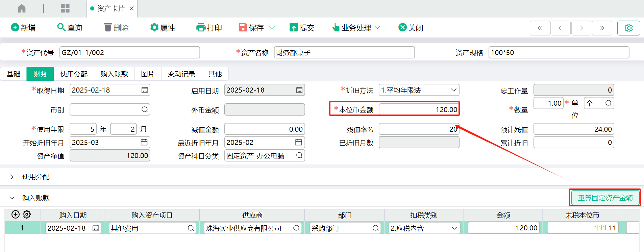Open calendar for 最近折旧年月
The image size is (644, 252).
[299, 142]
